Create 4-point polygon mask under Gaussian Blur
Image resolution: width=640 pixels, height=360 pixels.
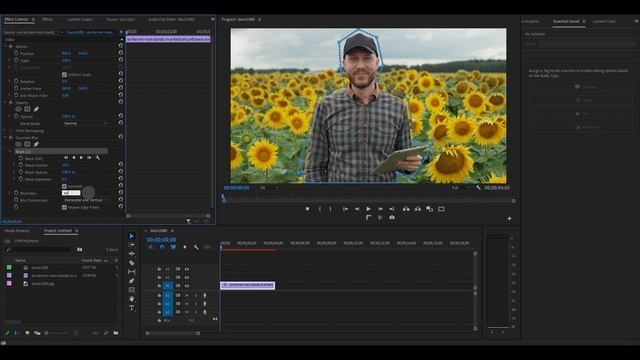point(27,144)
